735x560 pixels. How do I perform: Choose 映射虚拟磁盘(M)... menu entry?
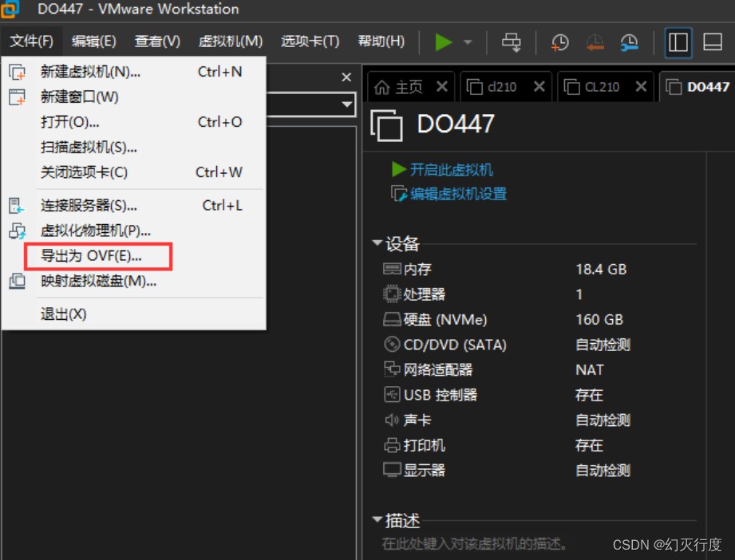pyautogui.click(x=133, y=281)
